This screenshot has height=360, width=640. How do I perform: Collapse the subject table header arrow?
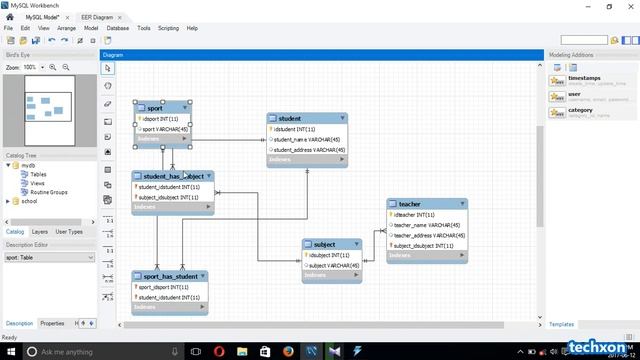[356, 244]
